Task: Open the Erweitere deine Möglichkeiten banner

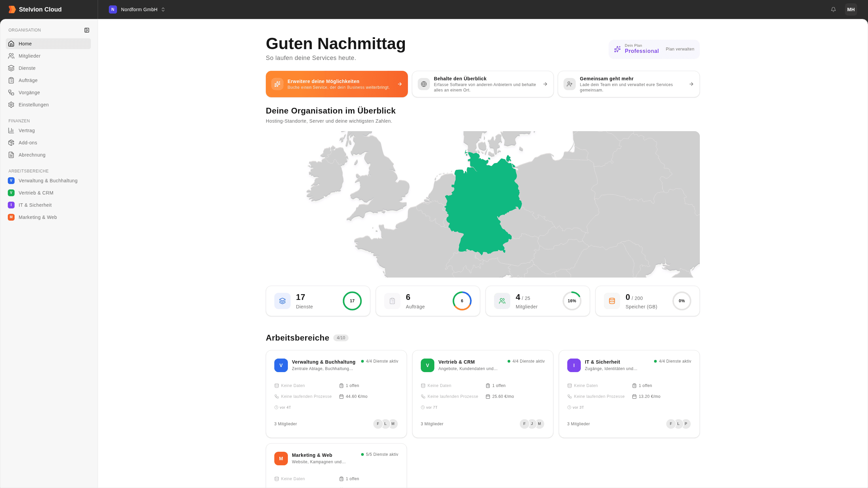Action: (337, 84)
